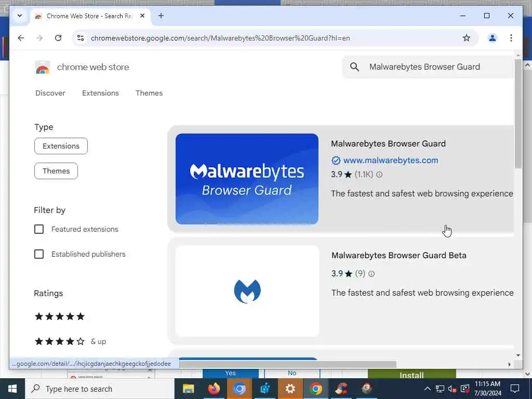The height and width of the screenshot is (399, 532).
Task: Click the verified publisher badge icon
Action: click(336, 161)
